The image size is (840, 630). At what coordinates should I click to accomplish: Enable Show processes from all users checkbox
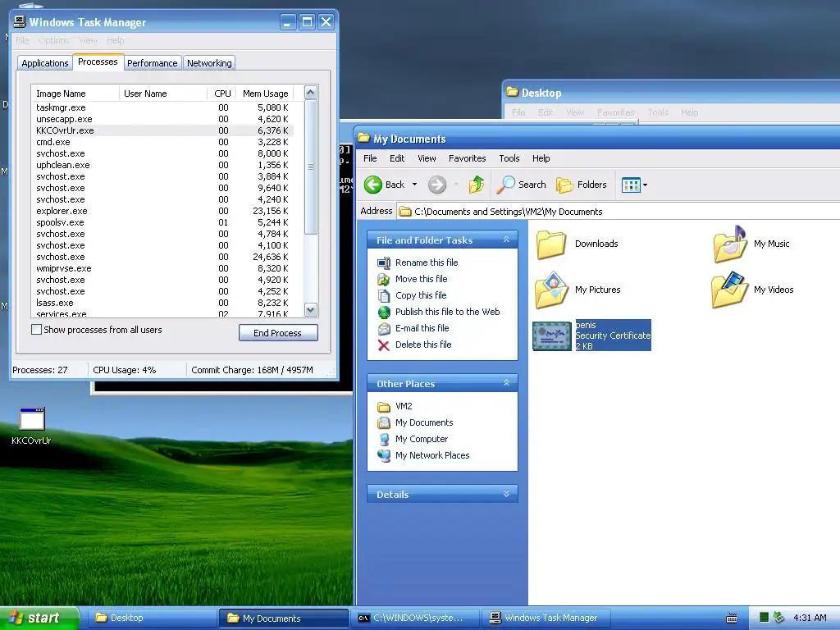tap(36, 330)
